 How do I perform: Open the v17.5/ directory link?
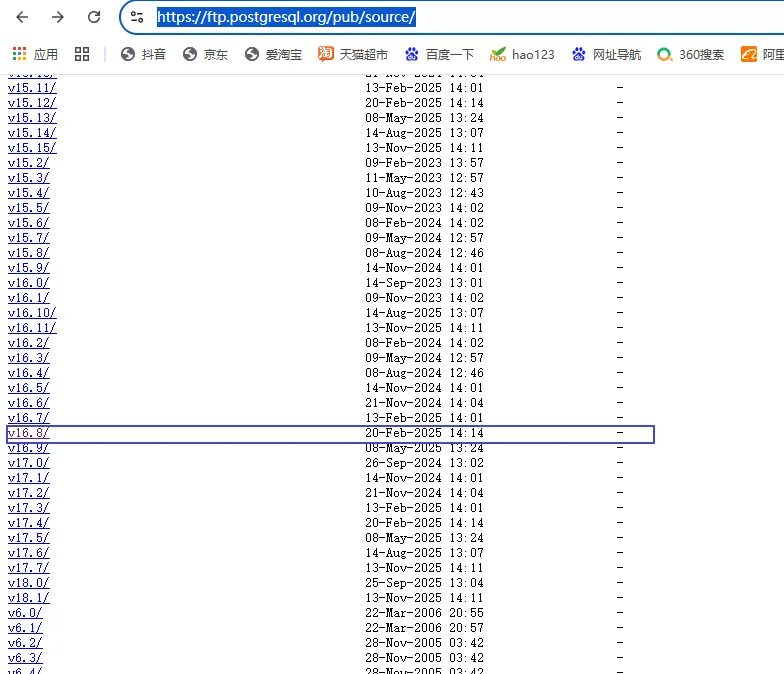coord(28,538)
